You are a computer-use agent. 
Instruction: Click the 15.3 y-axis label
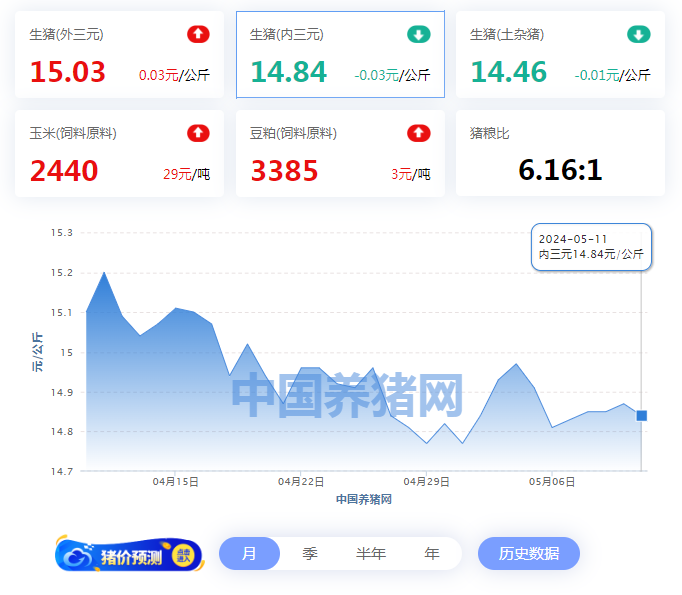pos(62,233)
